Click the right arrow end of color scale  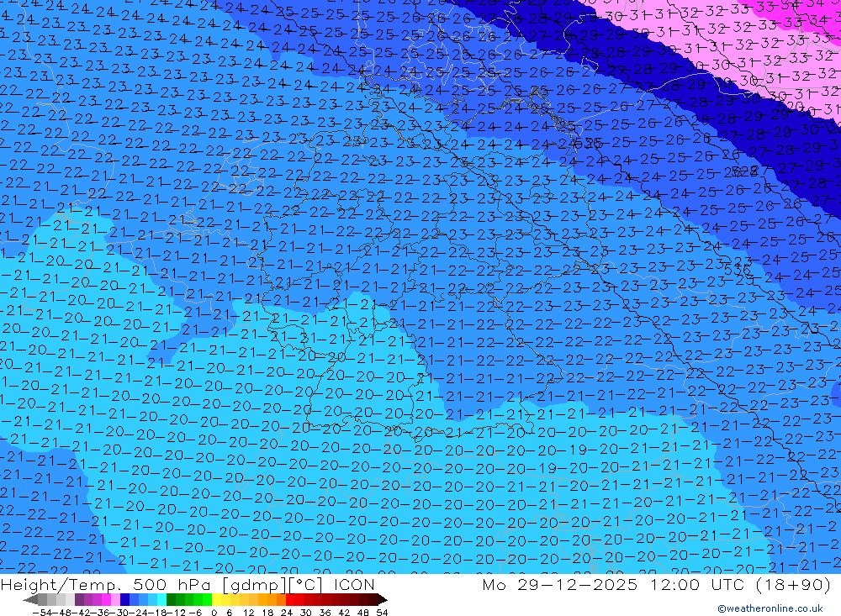click(x=383, y=599)
